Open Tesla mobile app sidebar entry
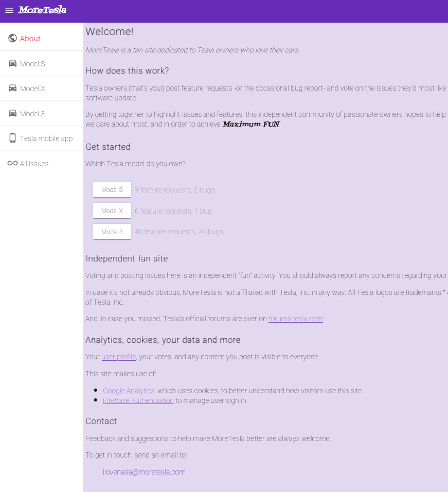 pyautogui.click(x=42, y=138)
